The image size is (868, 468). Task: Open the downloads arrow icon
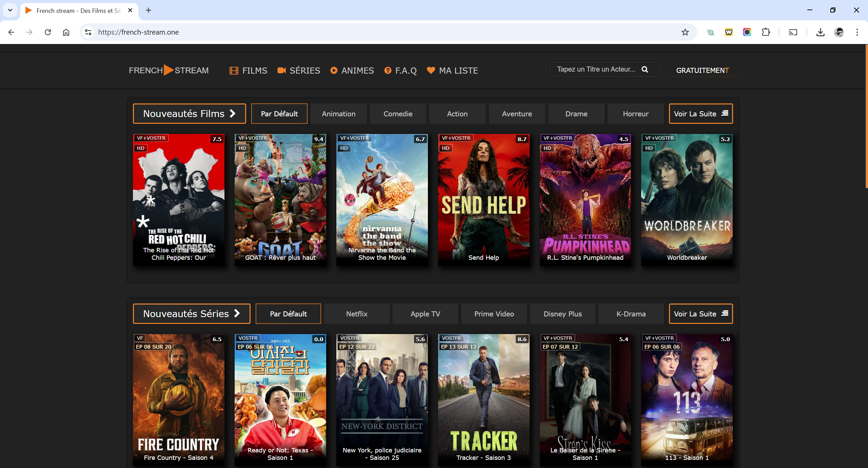pos(820,32)
